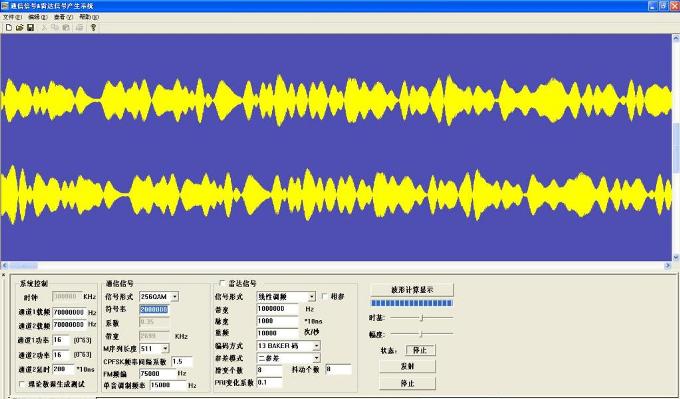Click the 捷变个数 input field
This screenshot has width=680, height=399.
[269, 370]
